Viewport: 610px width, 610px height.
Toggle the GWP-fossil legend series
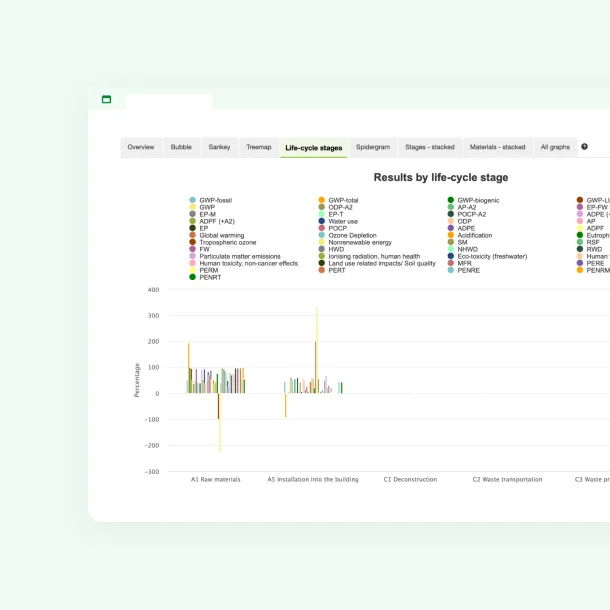click(x=210, y=200)
